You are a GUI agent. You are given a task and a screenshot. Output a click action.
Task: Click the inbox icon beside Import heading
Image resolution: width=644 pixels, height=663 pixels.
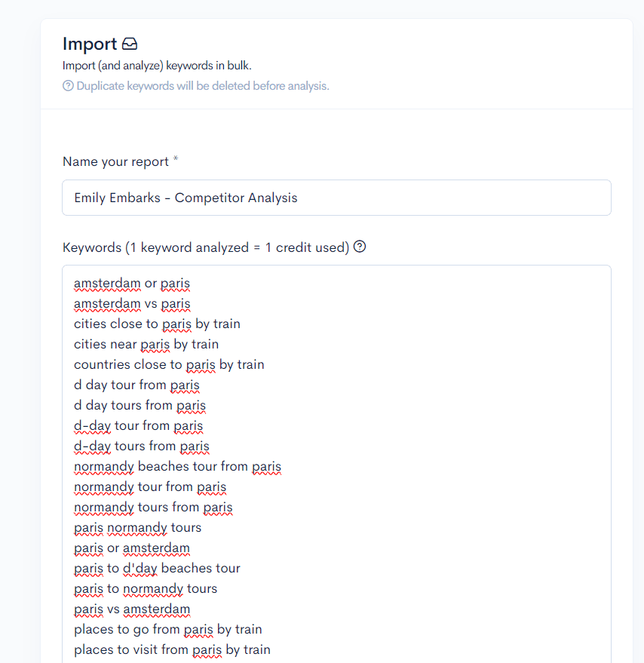coord(130,45)
